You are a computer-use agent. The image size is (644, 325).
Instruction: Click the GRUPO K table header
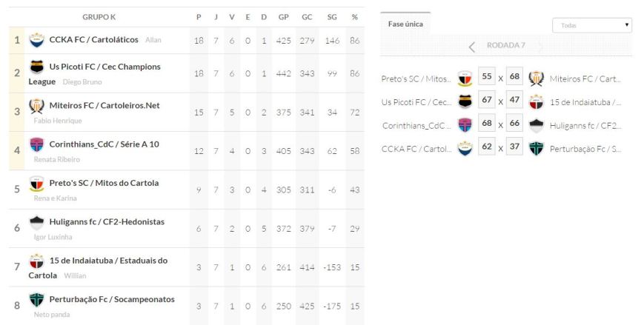99,17
